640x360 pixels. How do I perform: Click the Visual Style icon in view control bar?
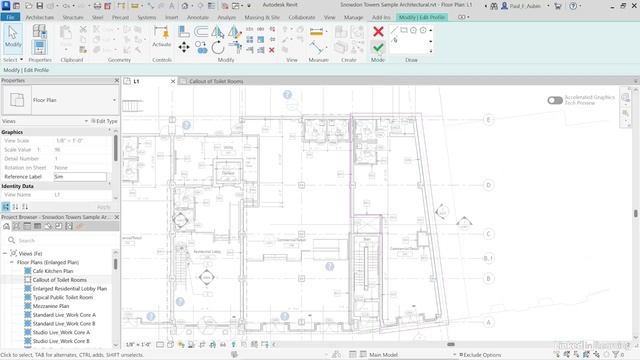tap(170, 344)
